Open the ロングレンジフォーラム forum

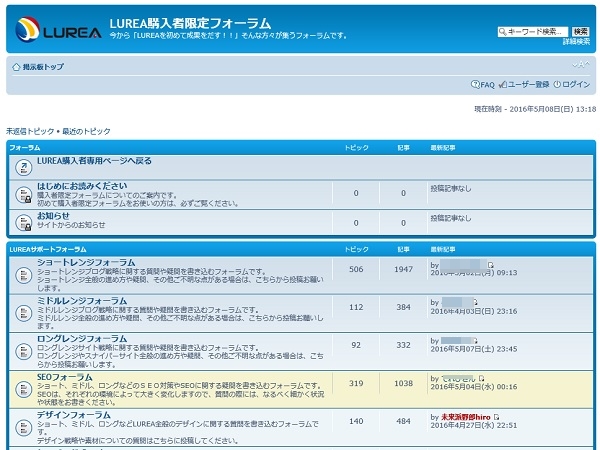click(x=82, y=339)
